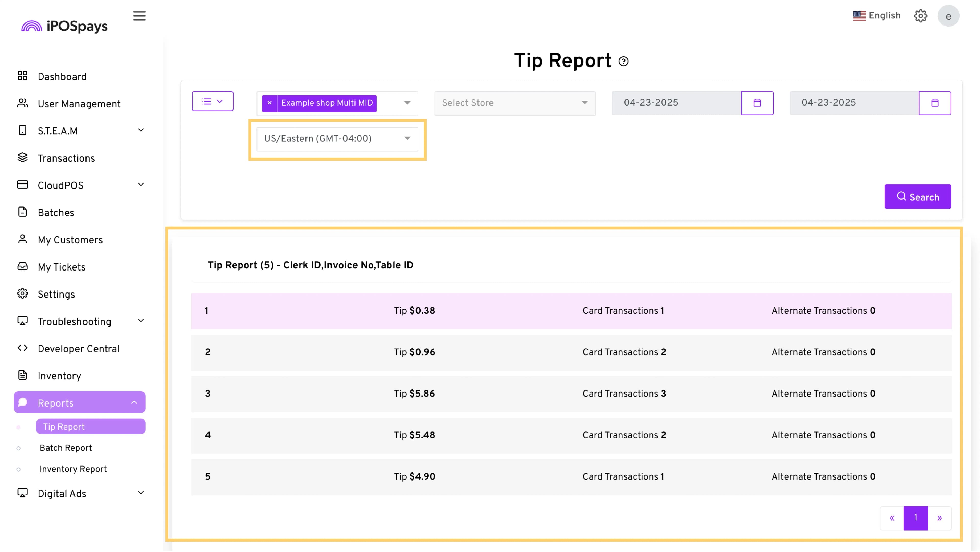Click the user avatar icon

tap(948, 16)
